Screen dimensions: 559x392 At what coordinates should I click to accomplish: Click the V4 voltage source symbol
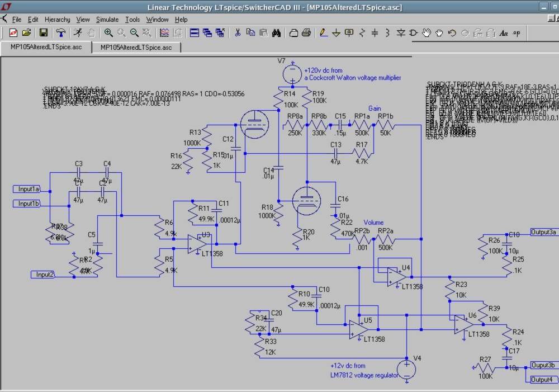tap(406, 370)
